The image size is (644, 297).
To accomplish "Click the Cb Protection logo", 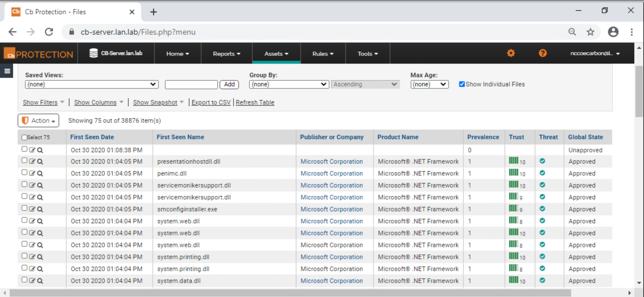I will (x=39, y=54).
